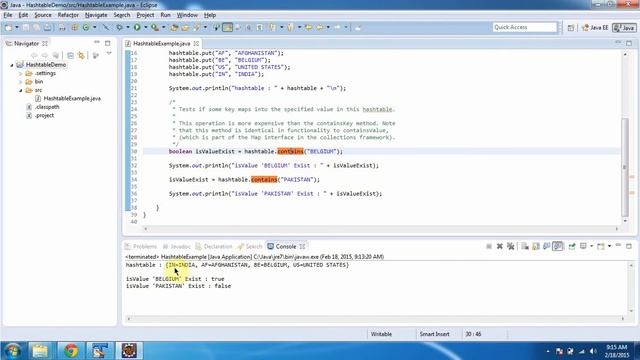Screen dimensions: 640x360
Task: Open the Run button dropdown arrow
Action: (146, 27)
